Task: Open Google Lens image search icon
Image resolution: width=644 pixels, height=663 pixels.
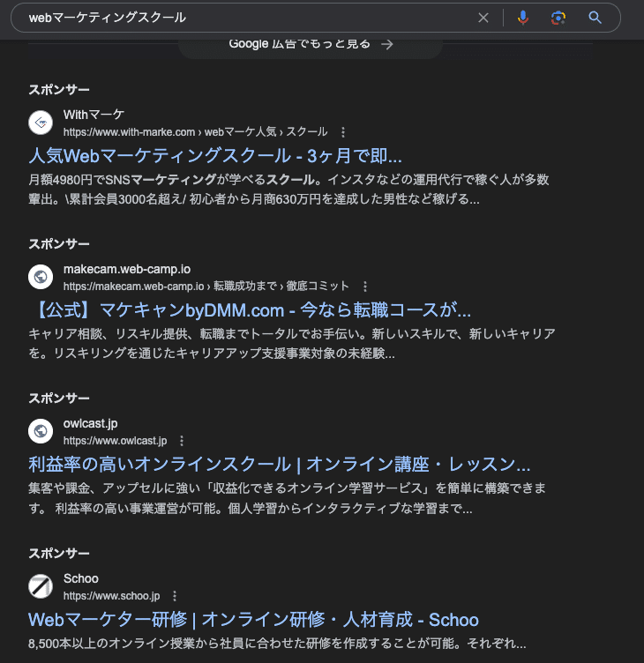Action: pos(558,18)
